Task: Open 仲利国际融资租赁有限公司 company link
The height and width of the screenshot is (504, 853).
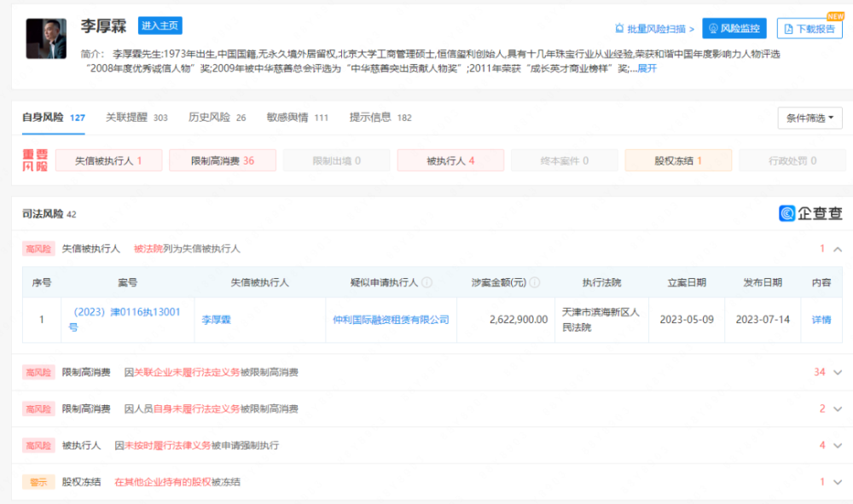Action: (x=391, y=320)
